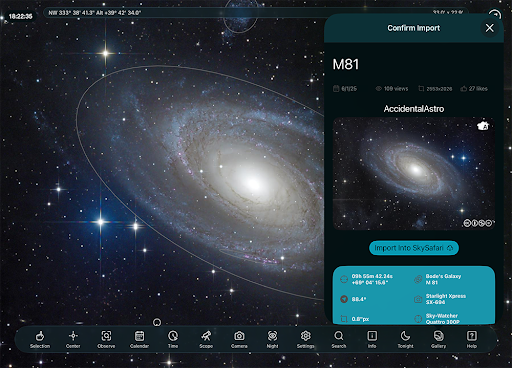
Task: Open the Scope telescope control
Action: (206, 339)
